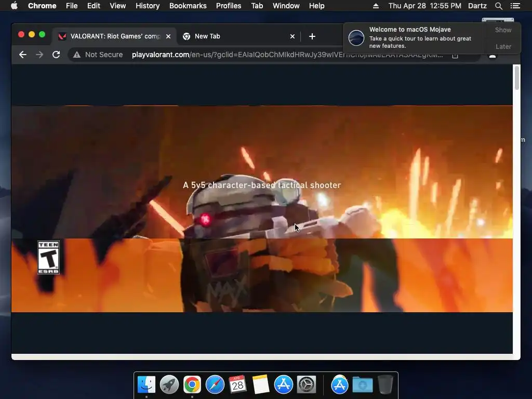Select the playvalorant.com URL in address bar

pos(287,55)
